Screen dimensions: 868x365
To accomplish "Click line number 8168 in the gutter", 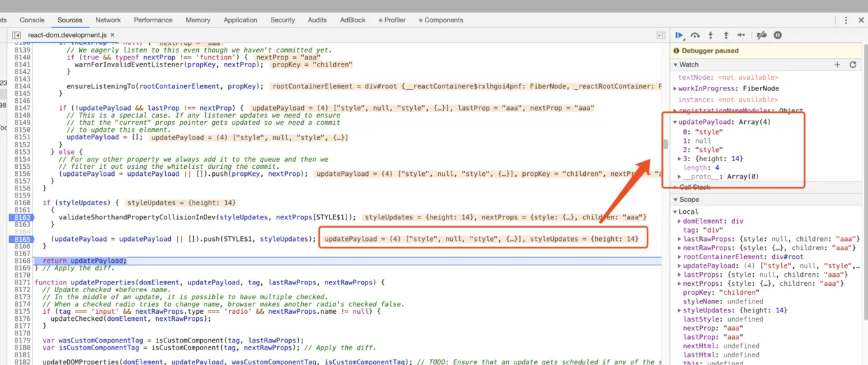I will click(x=21, y=261).
